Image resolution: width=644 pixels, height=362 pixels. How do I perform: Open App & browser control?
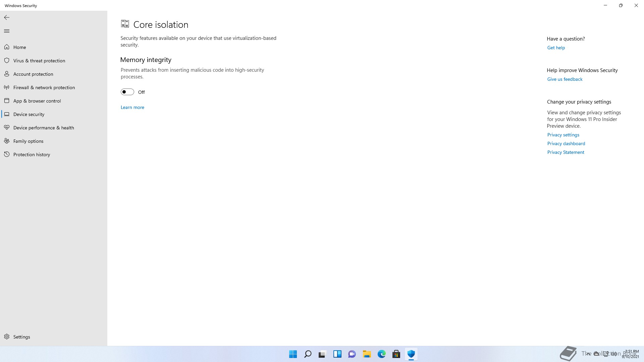tap(54, 101)
